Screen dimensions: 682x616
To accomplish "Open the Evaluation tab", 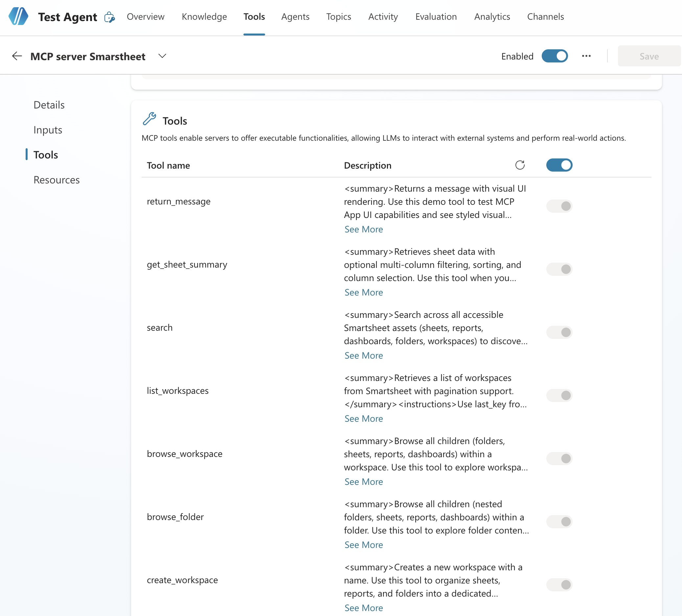I will click(436, 16).
